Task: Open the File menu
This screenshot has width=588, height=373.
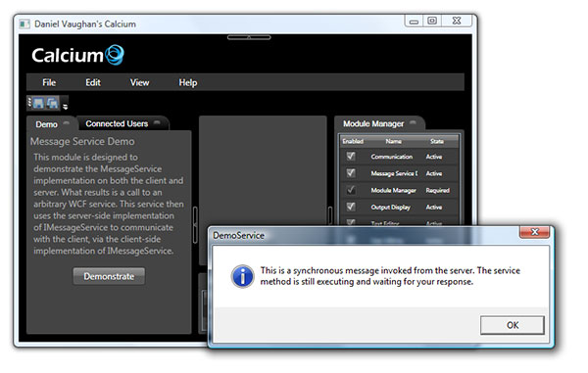Action: (49, 82)
